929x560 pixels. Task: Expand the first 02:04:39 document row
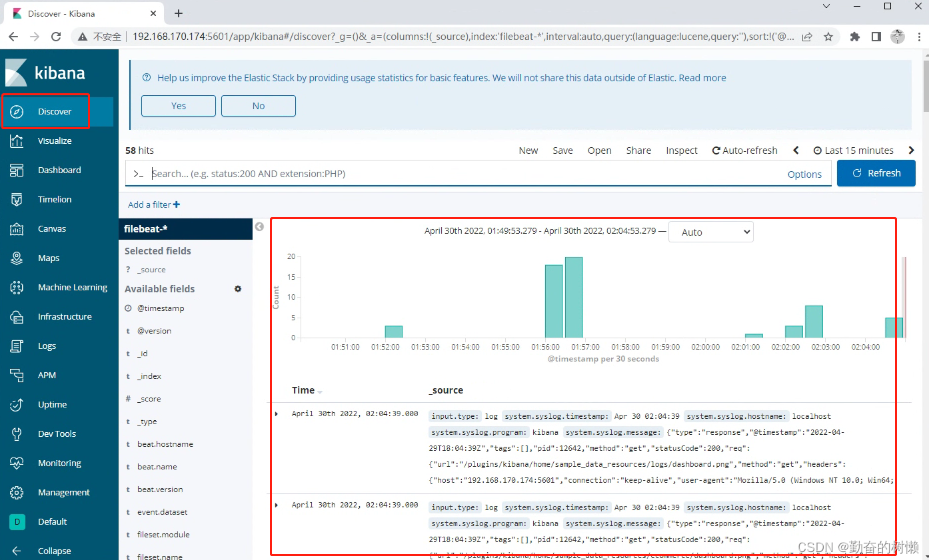(277, 414)
